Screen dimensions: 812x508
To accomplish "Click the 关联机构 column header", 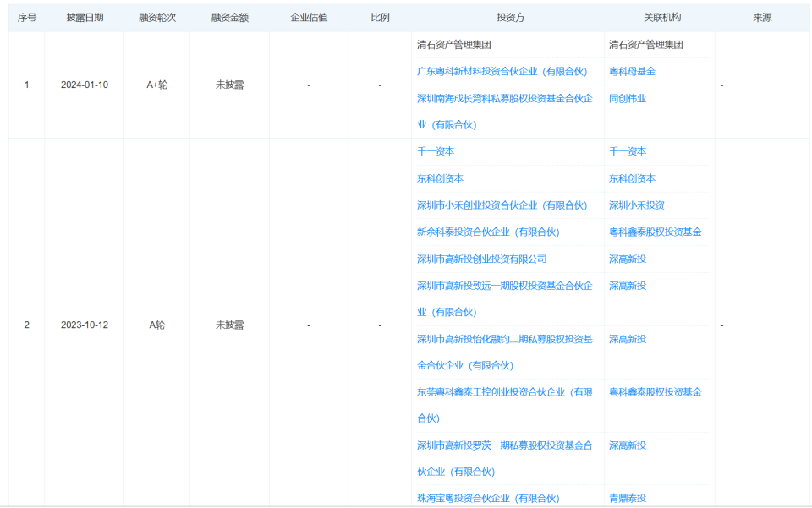I will [x=662, y=18].
